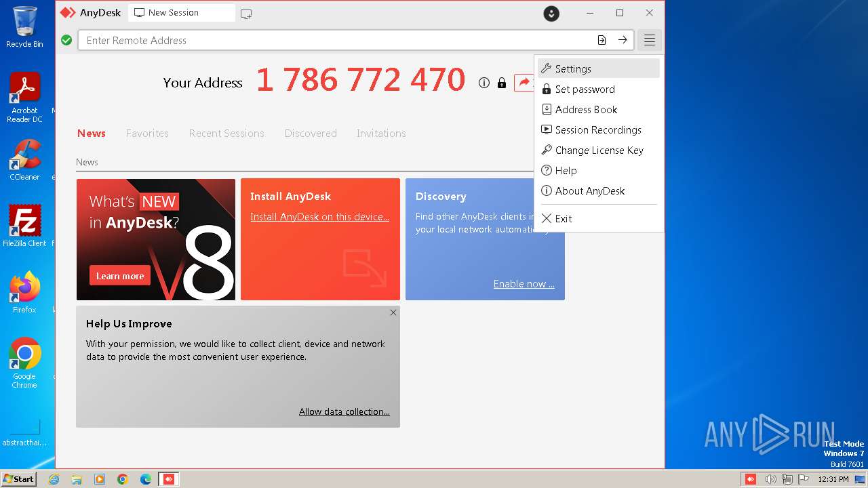868x488 pixels.
Task: Click the connect arrow in the address bar
Action: click(x=623, y=40)
